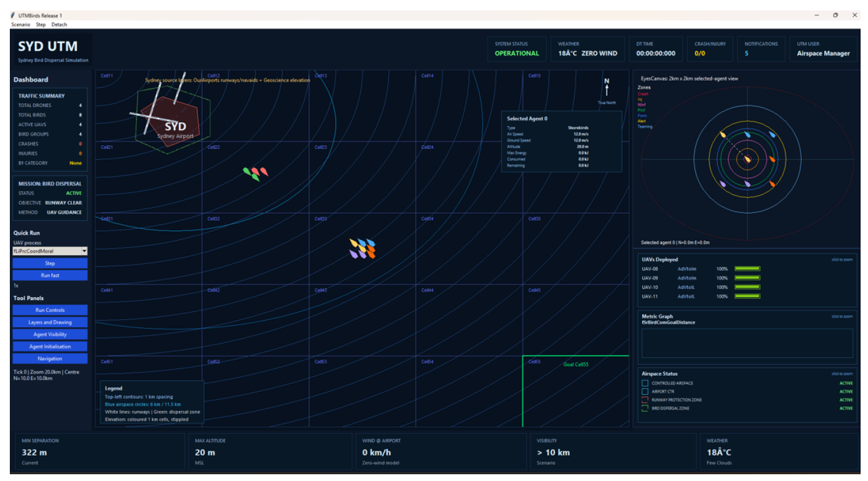This screenshot has height=481, width=868.
Task: Click the Wind @ Airport '0 km/h' value
Action: (377, 452)
